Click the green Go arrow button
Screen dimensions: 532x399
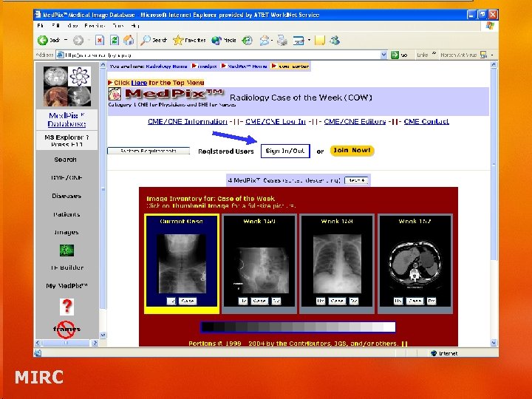(x=395, y=55)
